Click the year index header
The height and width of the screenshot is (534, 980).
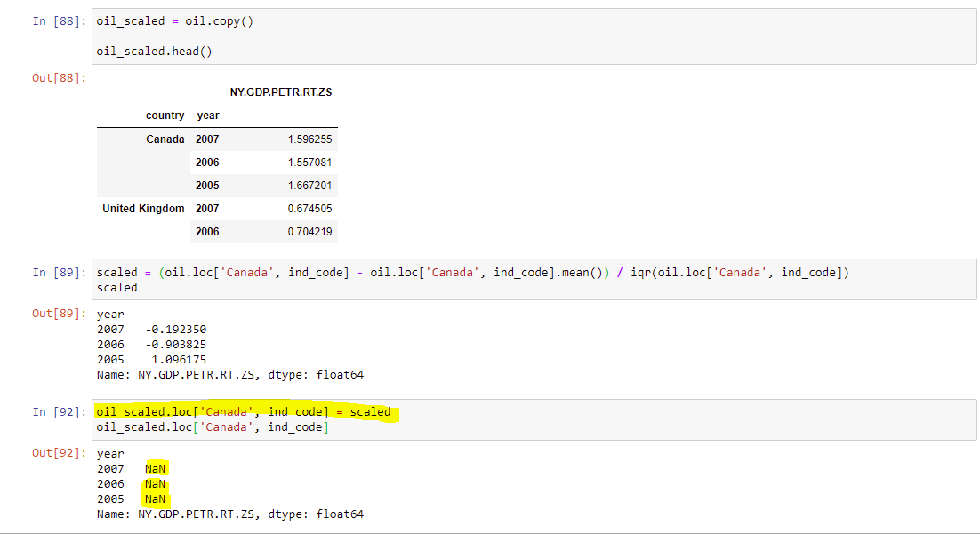tap(208, 116)
